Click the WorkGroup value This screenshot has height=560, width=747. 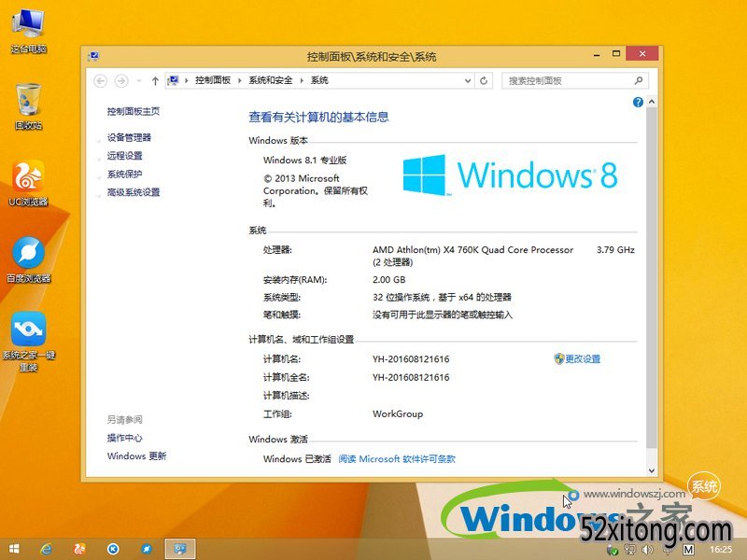(398, 413)
